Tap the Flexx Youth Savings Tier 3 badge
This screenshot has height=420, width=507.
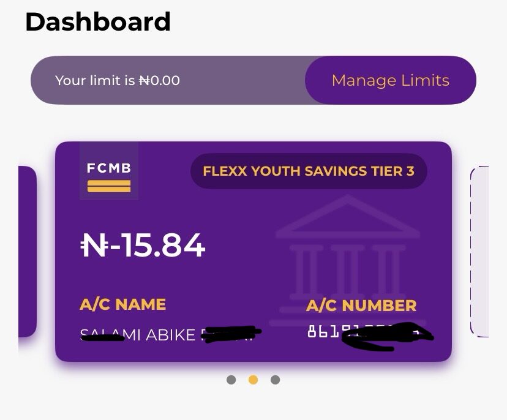click(308, 171)
